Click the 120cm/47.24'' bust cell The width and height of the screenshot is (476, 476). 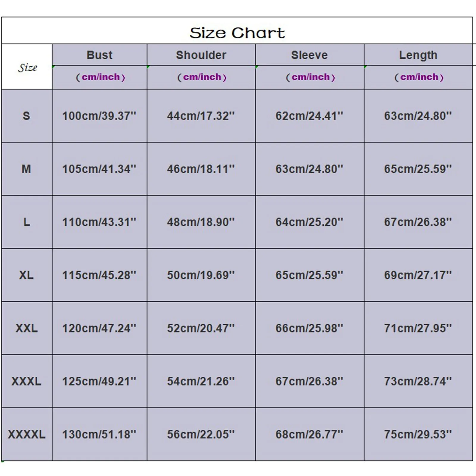pos(99,328)
